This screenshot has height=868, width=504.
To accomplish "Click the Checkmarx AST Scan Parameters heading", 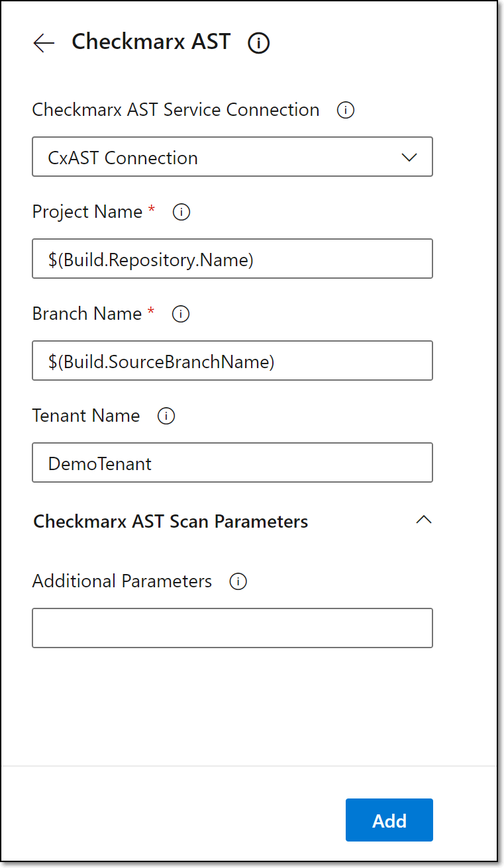I will 171,522.
